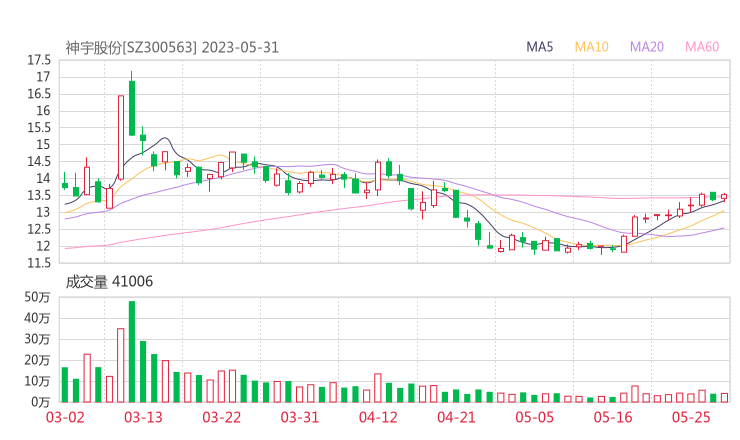The height and width of the screenshot is (440, 740).
Task: Click the MA5 legend label
Action: [x=539, y=47]
